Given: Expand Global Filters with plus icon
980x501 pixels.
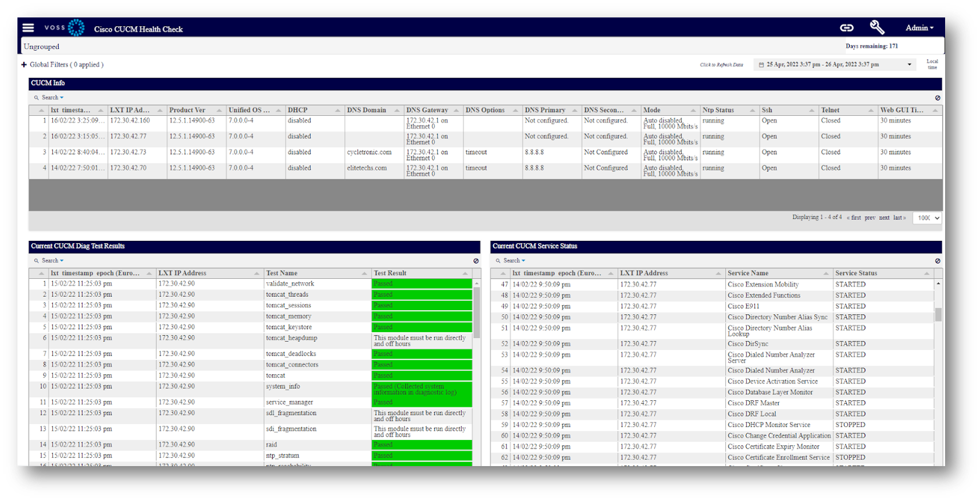Looking at the screenshot, I should (x=24, y=65).
